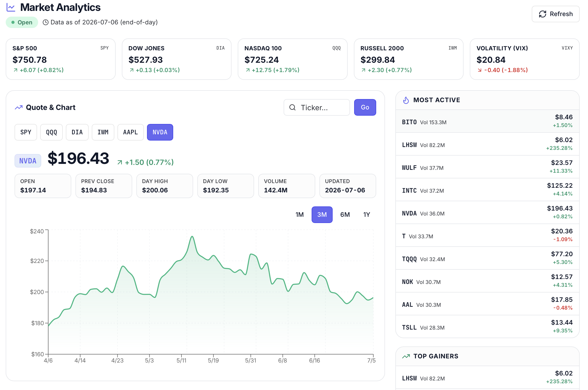Image resolution: width=588 pixels, height=390 pixels.
Task: Click the refresh arrows icon
Action: (x=542, y=14)
